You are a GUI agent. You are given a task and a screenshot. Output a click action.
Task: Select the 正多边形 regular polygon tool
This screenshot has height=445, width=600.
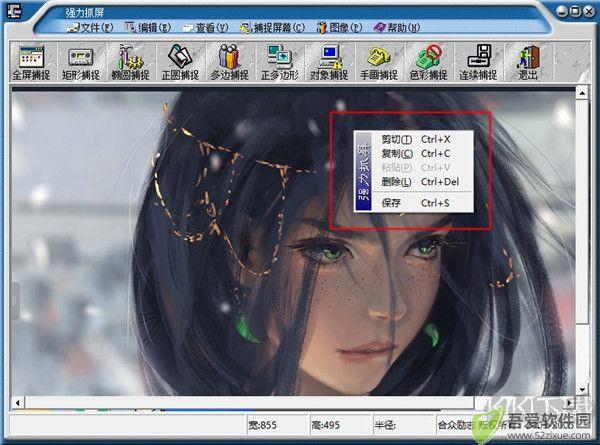click(279, 62)
